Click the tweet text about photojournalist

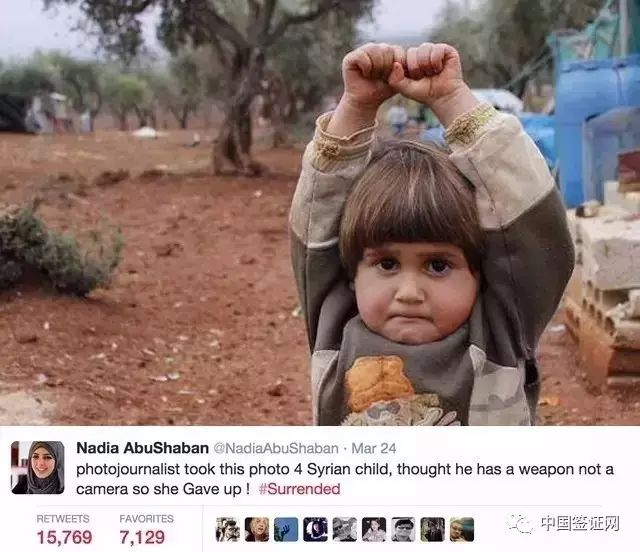click(344, 479)
